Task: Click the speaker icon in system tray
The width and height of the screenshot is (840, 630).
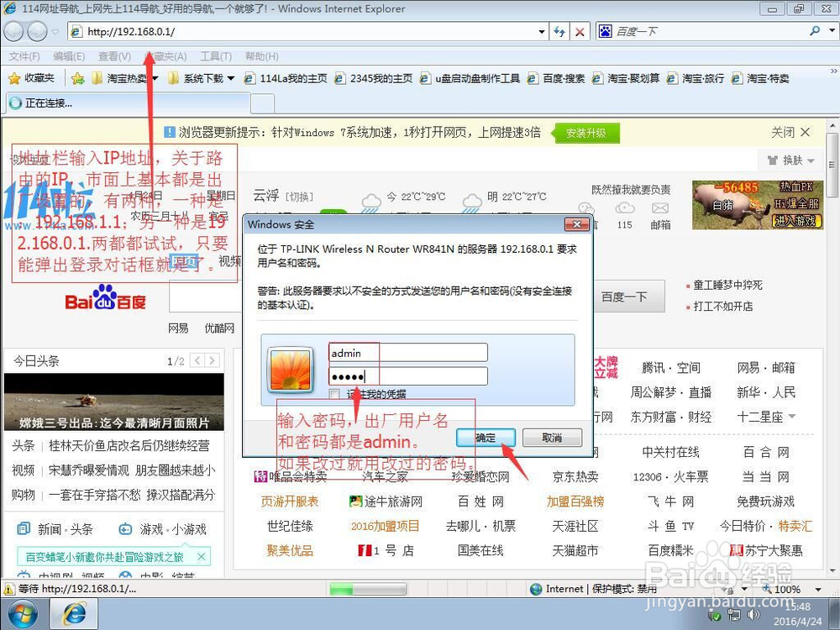Action: 754,614
